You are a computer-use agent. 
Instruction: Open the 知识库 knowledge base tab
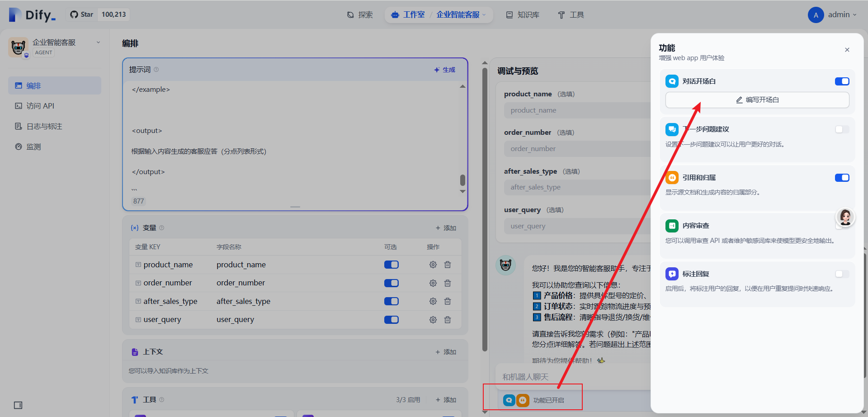coord(523,15)
